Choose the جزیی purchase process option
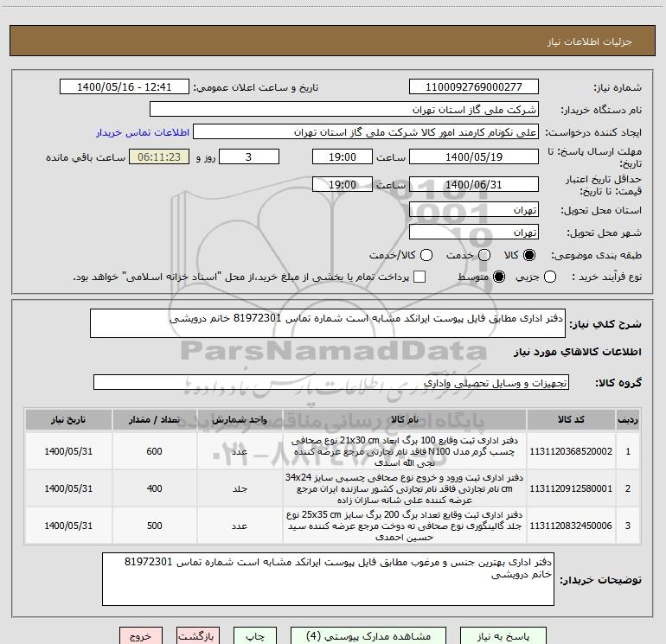 click(550, 277)
